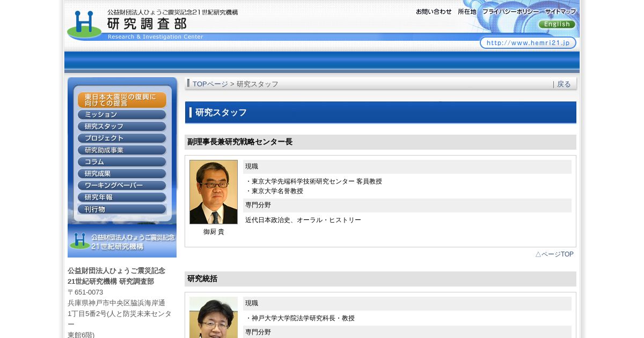Open the 研究助成事業 menu item

122,150
